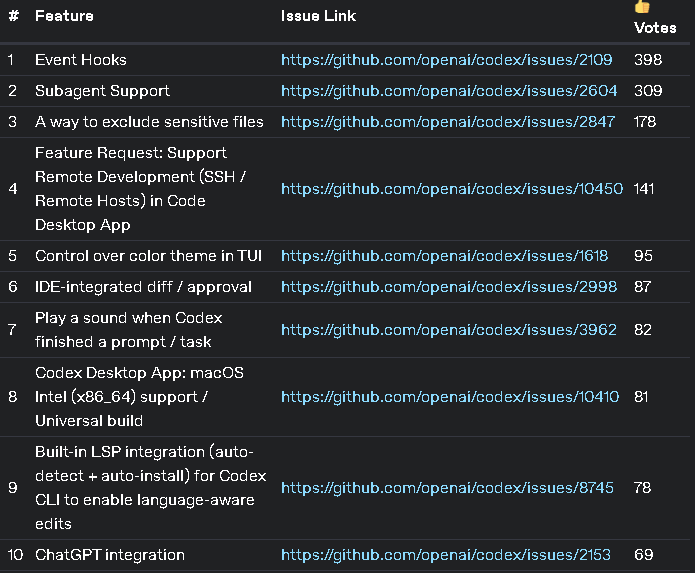Open the issues/2998 IDE diff link
The height and width of the screenshot is (573, 695).
(449, 287)
